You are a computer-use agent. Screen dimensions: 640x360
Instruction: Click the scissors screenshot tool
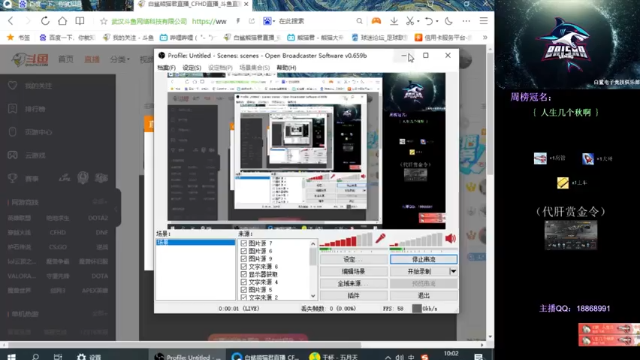point(410,21)
